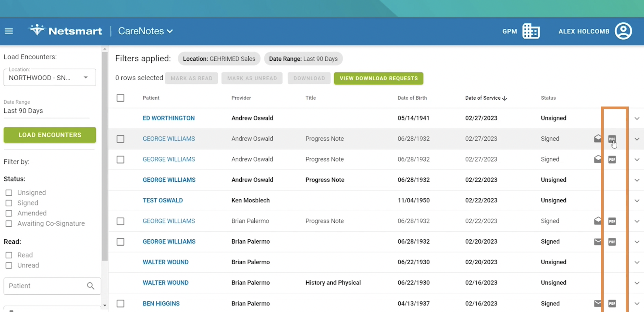Click the Location: GEHRIMED Sales filter chip
The image size is (644, 312).
click(x=219, y=59)
